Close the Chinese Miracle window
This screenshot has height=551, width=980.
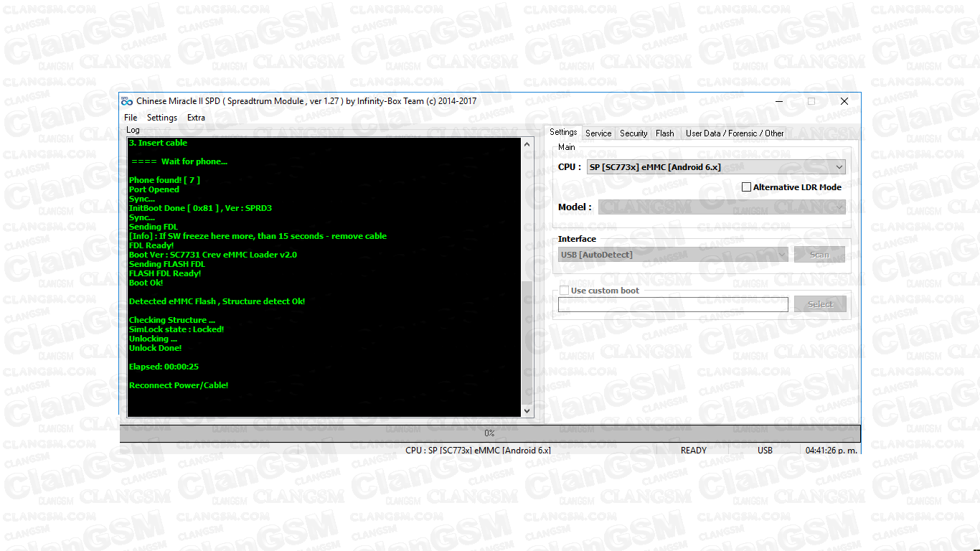pyautogui.click(x=844, y=101)
